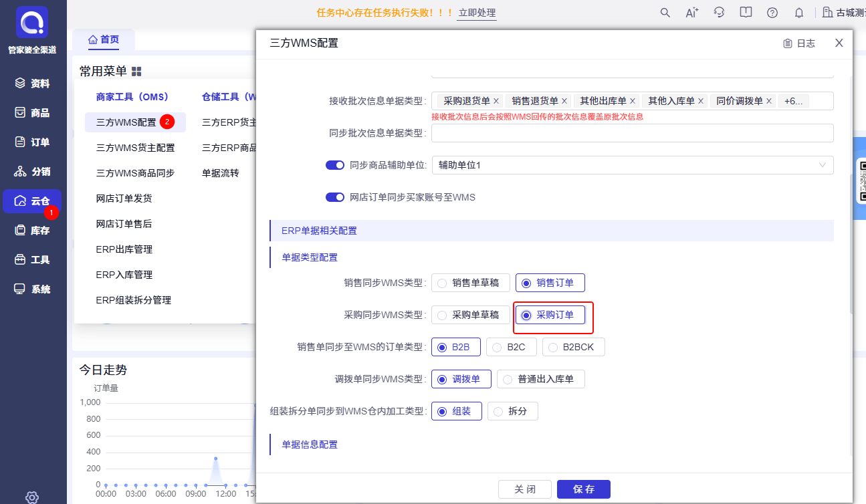The image size is (866, 504).
Task: Click the question mark help icon
Action: point(772,13)
